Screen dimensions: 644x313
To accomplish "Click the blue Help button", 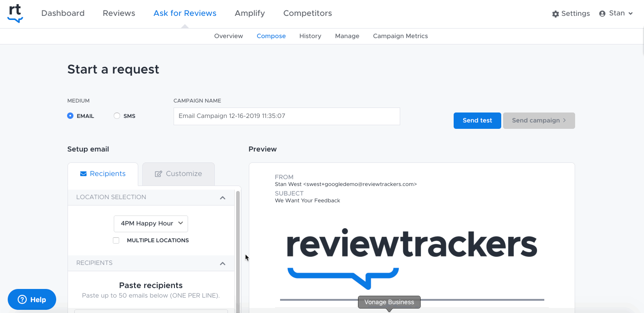I will point(32,299).
